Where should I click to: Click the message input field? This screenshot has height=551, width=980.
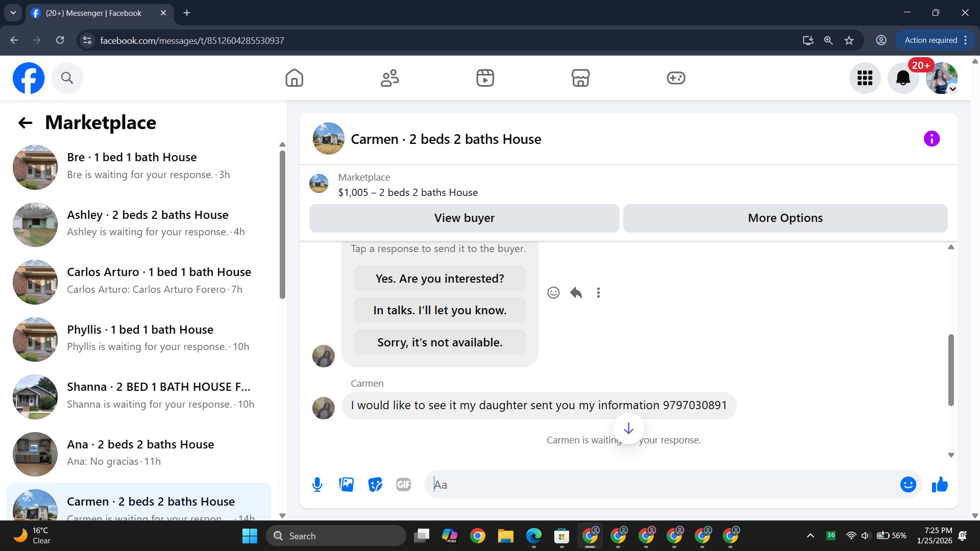pyautogui.click(x=661, y=485)
